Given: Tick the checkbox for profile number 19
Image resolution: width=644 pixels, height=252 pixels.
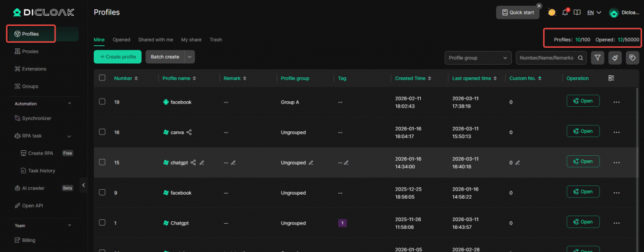Looking at the screenshot, I should (x=103, y=102).
